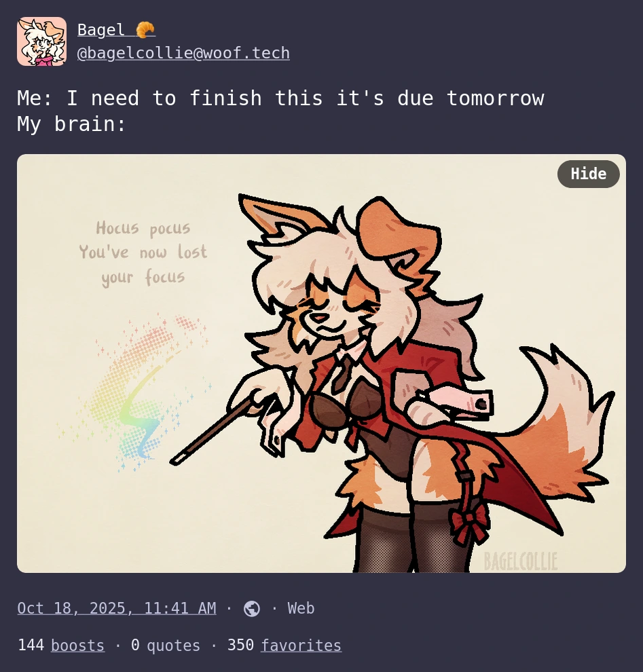Click the globe public visibility icon
The width and height of the screenshot is (643, 672).
pos(252,609)
